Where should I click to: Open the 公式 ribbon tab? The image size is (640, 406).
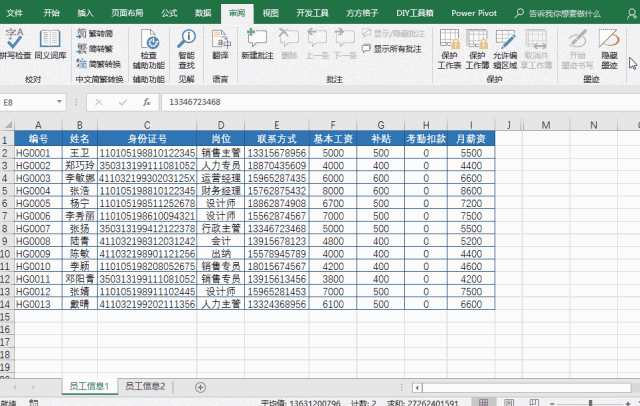[169, 13]
